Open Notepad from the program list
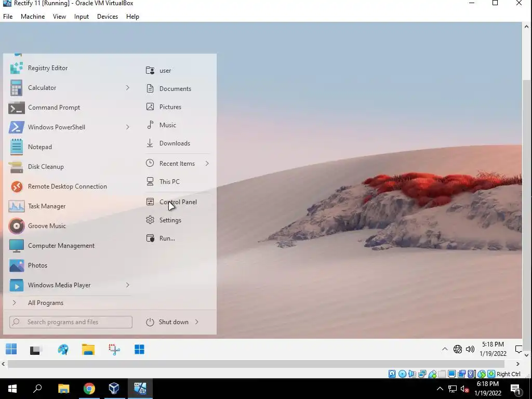Image resolution: width=532 pixels, height=399 pixels. click(x=39, y=147)
